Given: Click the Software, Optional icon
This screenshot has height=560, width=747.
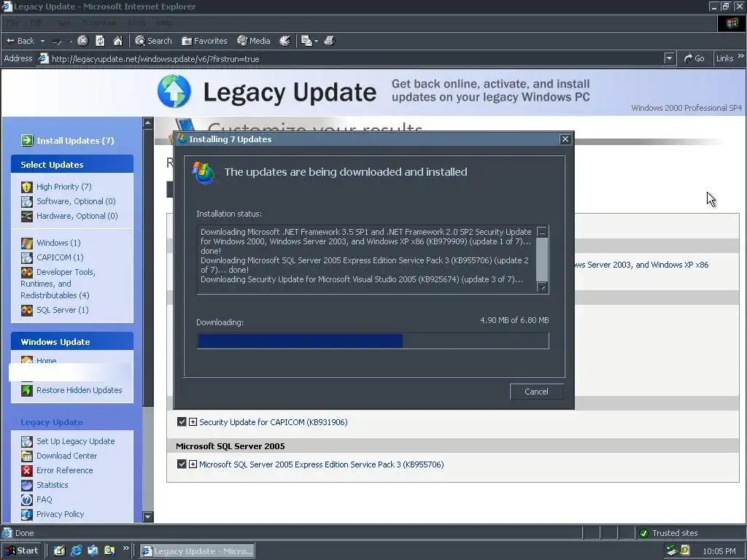Looking at the screenshot, I should (x=27, y=201).
